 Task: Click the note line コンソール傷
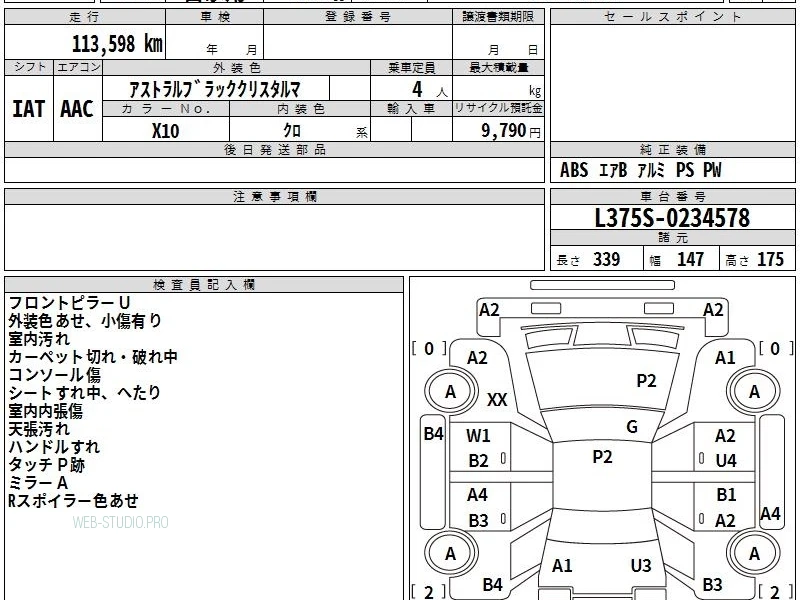(55, 374)
